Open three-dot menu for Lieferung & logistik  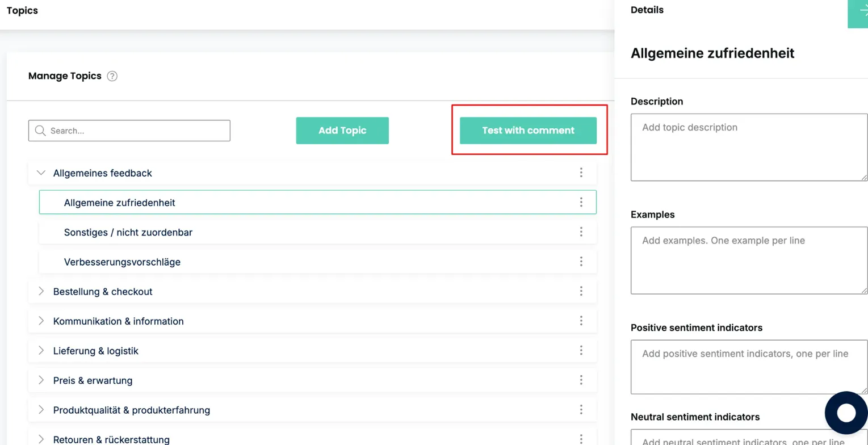(581, 350)
